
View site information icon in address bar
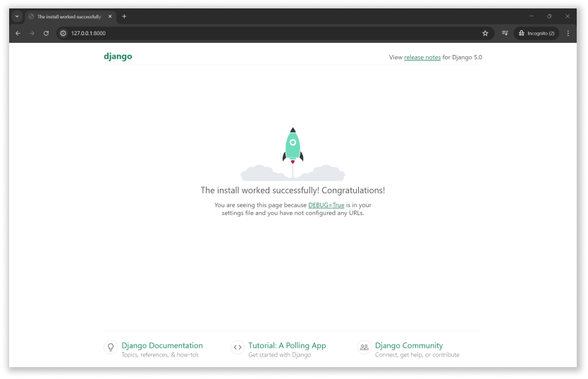[x=63, y=33]
